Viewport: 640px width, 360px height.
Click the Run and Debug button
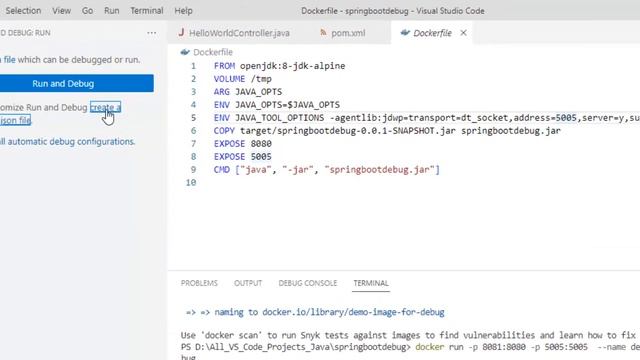[77, 83]
